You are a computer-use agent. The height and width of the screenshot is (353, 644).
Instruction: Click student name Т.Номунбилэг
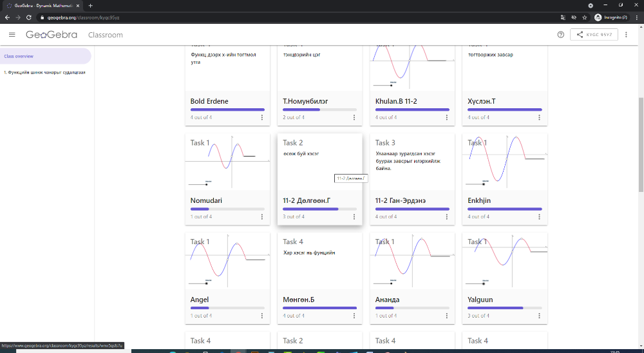point(305,101)
